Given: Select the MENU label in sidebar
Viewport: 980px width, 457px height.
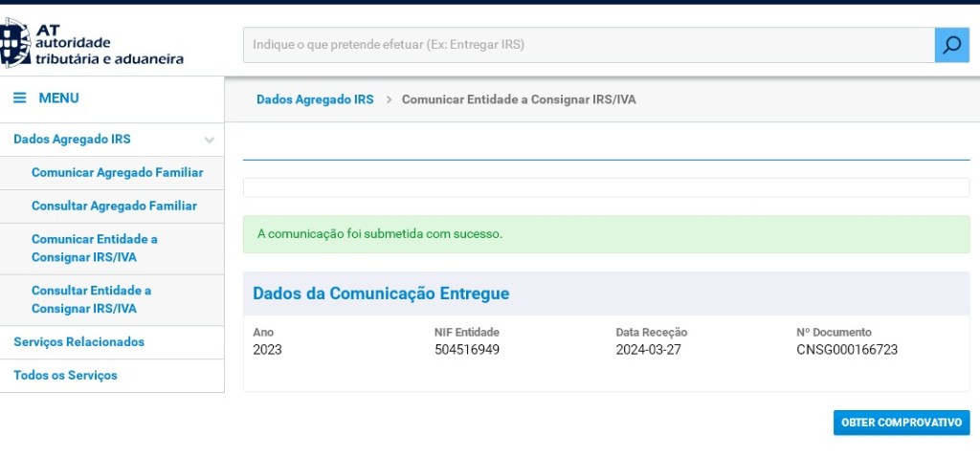Looking at the screenshot, I should 58,98.
